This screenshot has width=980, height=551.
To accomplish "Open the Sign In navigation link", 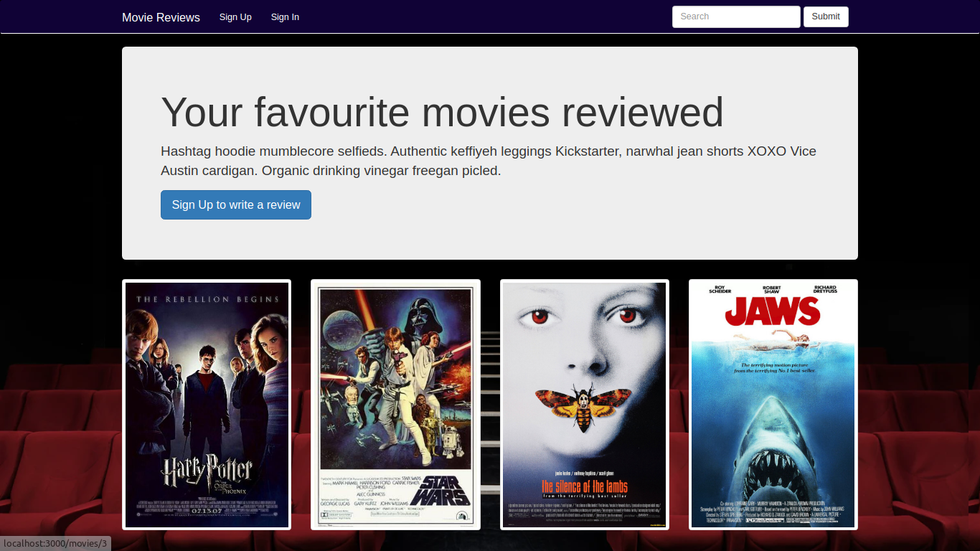I will pyautogui.click(x=285, y=17).
